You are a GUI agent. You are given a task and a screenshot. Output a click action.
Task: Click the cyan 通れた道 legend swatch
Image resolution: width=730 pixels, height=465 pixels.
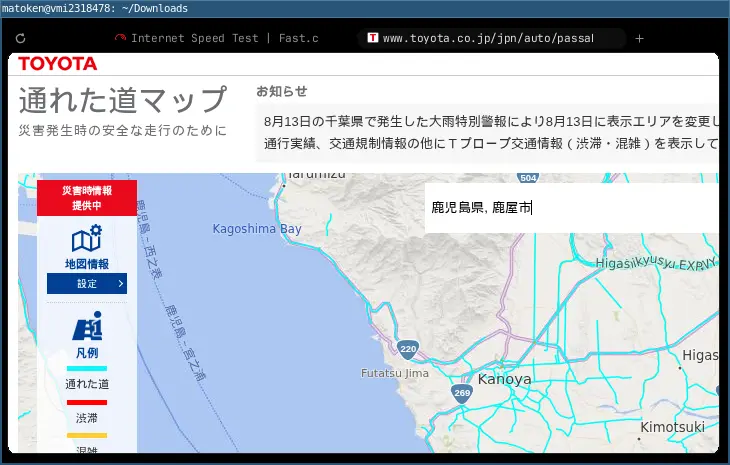pos(87,368)
